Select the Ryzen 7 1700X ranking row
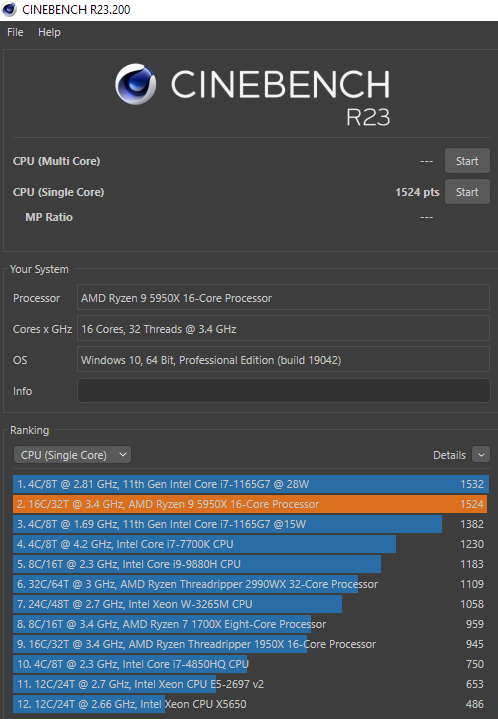The width and height of the screenshot is (498, 719). [x=251, y=624]
